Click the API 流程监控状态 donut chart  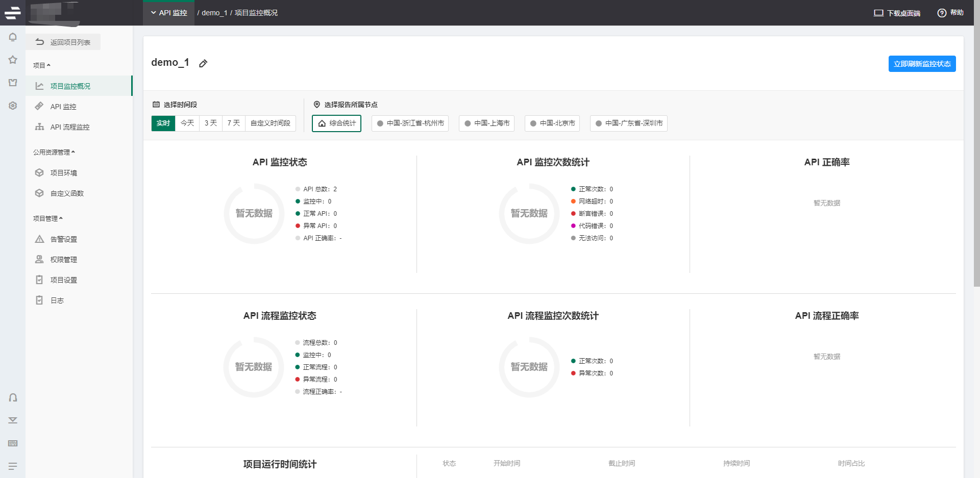coord(254,367)
